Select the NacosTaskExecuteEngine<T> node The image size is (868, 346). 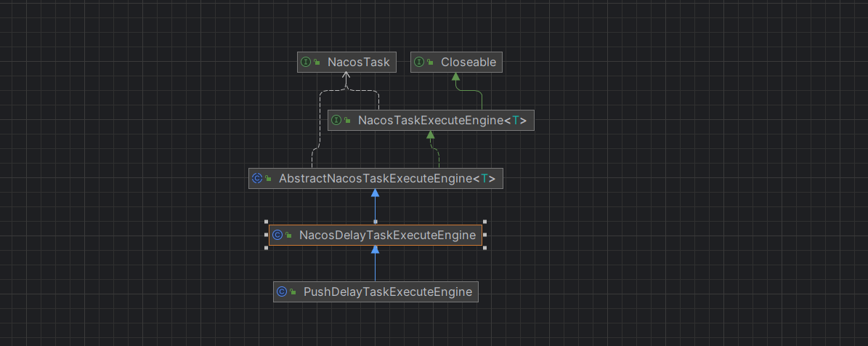(431, 120)
